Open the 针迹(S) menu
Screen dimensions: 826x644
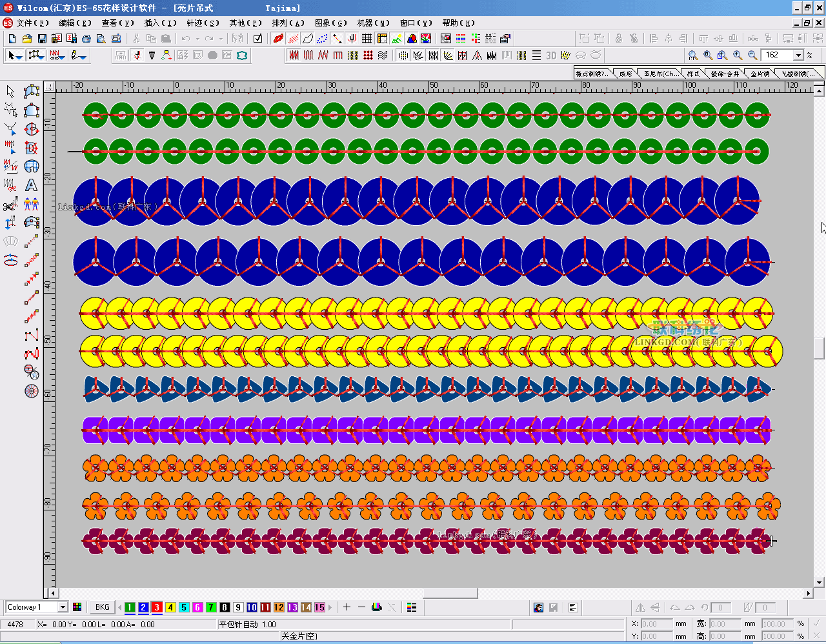click(203, 23)
